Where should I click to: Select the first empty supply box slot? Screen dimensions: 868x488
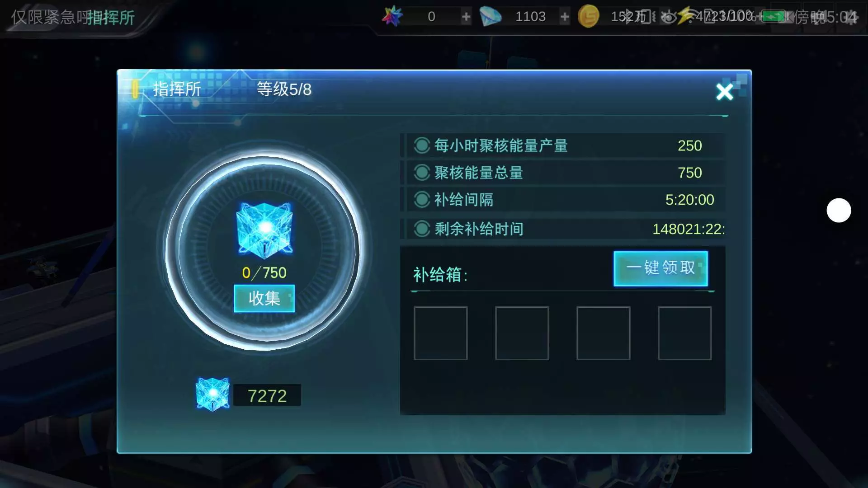pos(440,333)
